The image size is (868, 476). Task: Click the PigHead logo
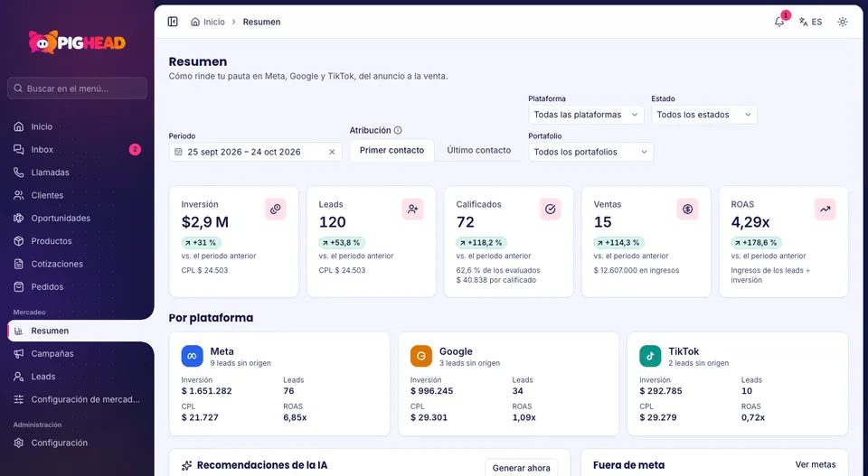pos(77,42)
